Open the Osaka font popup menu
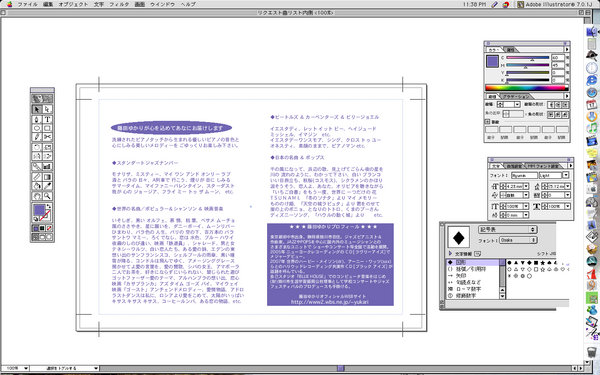The image size is (600, 375). tap(518, 240)
